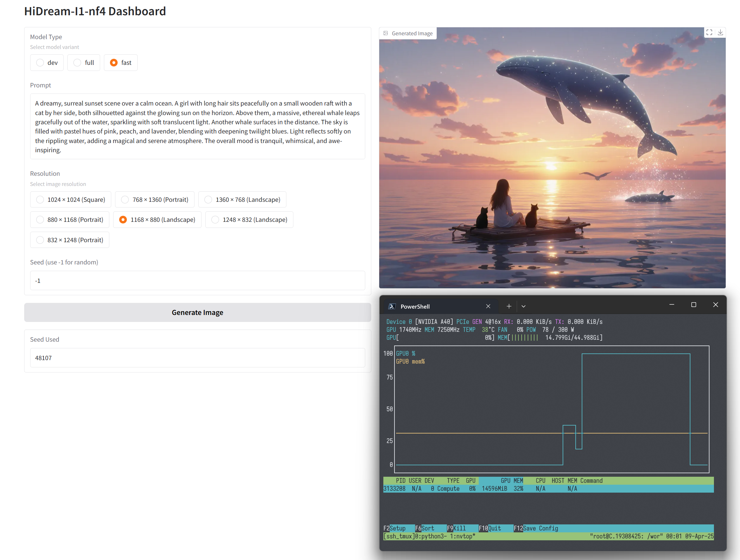Click the Generate Image button
This screenshot has height=560, width=740.
click(197, 312)
